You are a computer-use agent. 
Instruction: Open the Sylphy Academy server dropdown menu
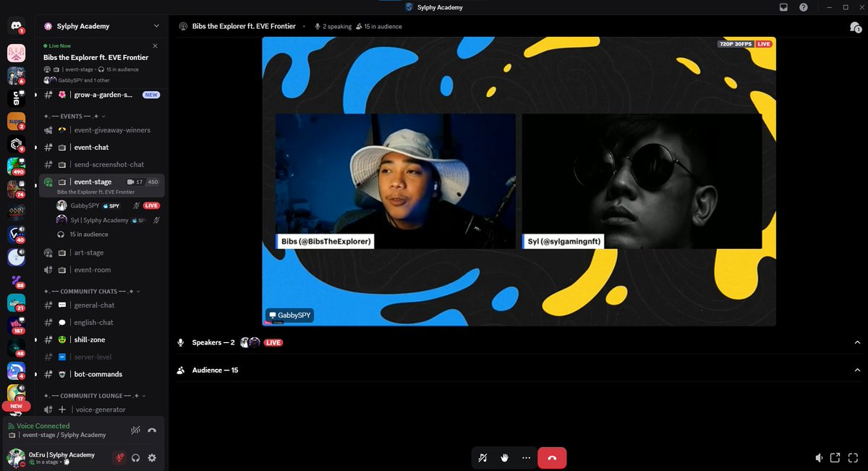point(102,26)
